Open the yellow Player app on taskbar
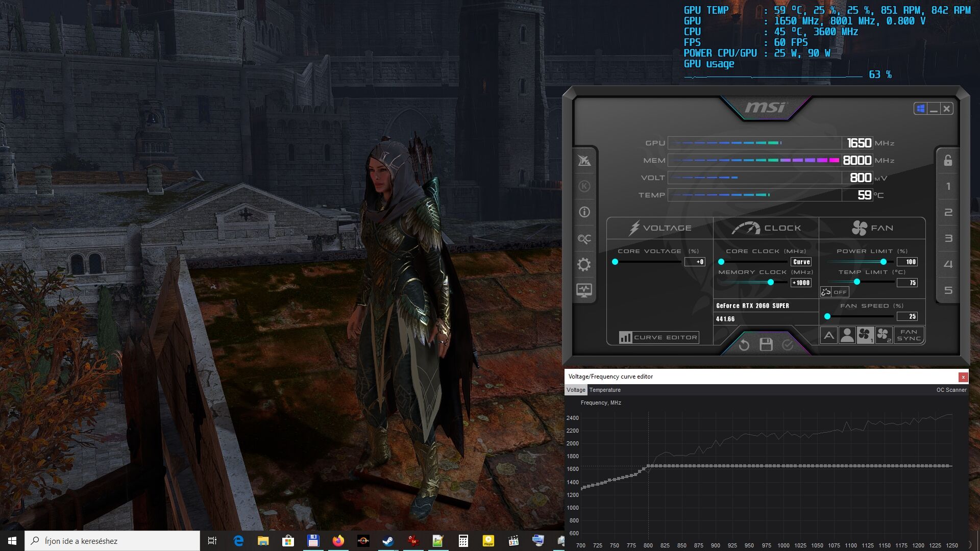Viewport: 980px width, 551px height. coord(488,541)
